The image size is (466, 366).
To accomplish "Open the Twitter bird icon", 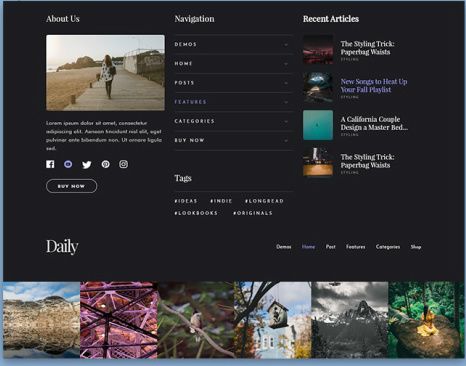I will click(87, 164).
